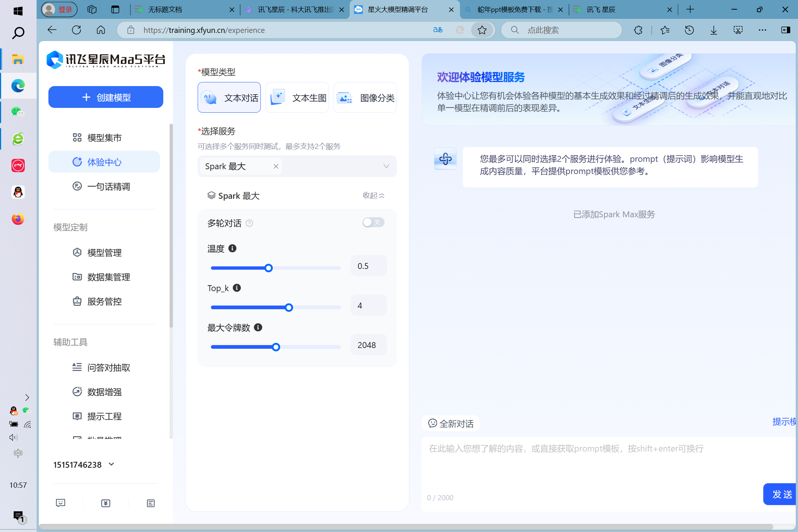Select the 图像分类 model type
The height and width of the screenshot is (532, 798).
pos(365,98)
